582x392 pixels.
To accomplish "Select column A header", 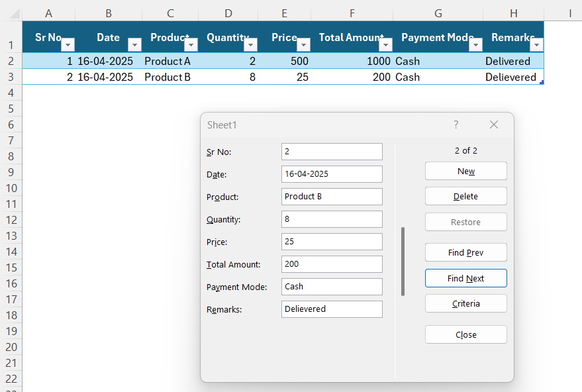I will (x=48, y=14).
